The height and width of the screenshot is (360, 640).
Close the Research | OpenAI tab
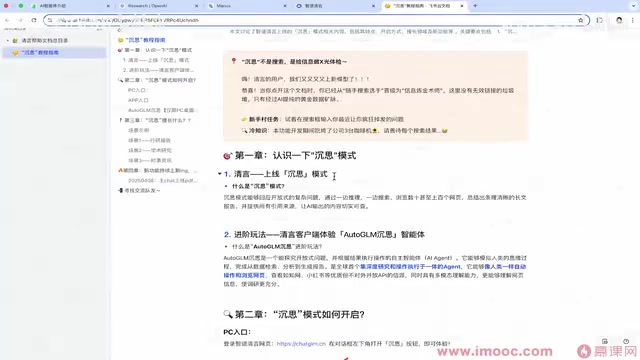tap(196, 6)
